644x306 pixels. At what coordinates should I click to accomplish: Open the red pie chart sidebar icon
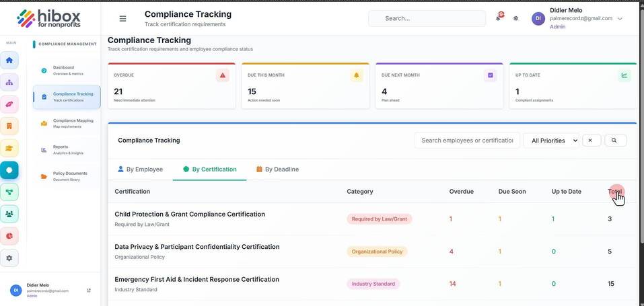9,236
